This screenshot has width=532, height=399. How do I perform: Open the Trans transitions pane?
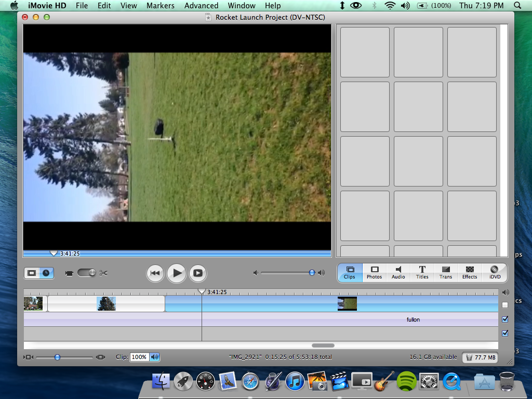(445, 273)
